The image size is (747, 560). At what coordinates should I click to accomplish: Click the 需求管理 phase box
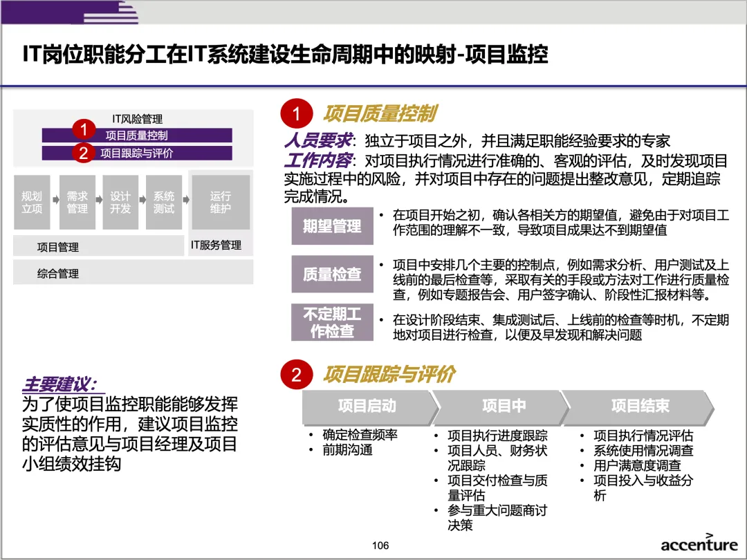click(77, 203)
